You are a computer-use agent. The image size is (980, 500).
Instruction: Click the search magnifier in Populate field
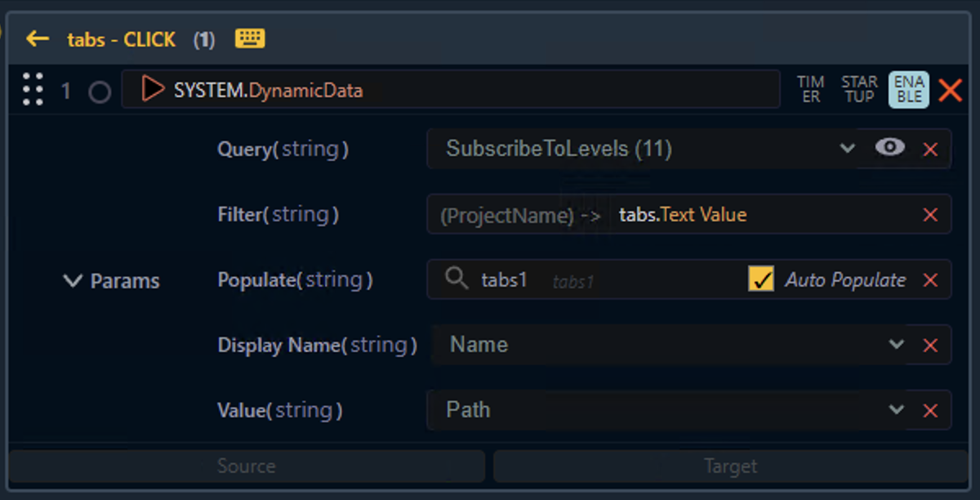(x=457, y=279)
